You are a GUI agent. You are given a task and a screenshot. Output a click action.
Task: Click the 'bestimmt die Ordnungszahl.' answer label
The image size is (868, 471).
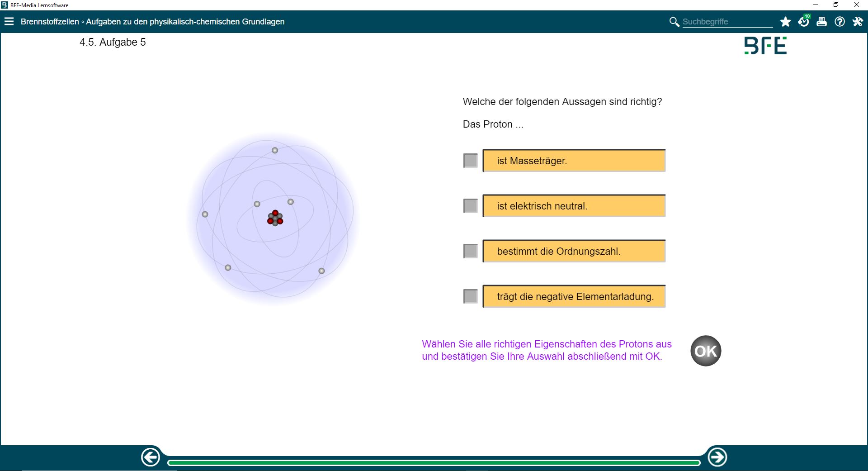(x=574, y=251)
